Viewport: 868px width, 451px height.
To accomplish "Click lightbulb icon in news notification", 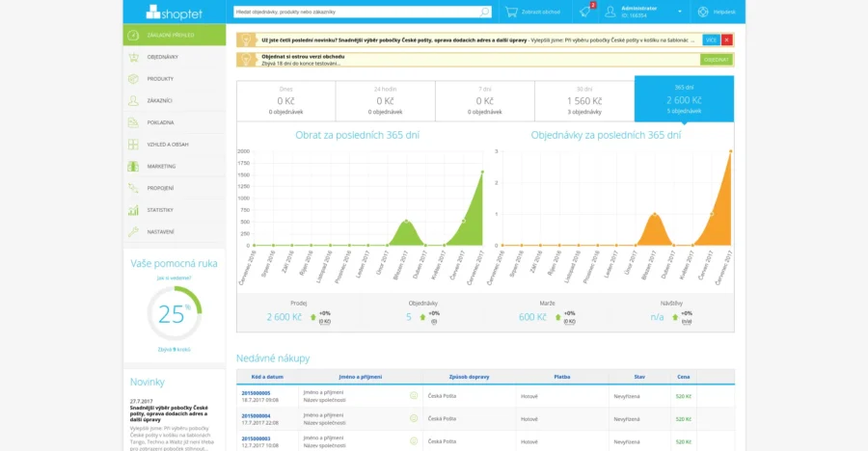I will pos(246,40).
